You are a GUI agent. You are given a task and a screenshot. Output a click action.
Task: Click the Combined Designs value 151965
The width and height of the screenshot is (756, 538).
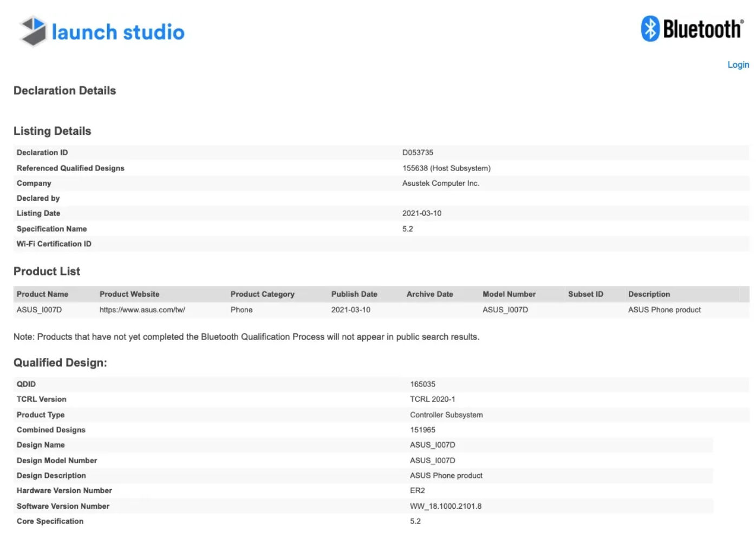[422, 430]
